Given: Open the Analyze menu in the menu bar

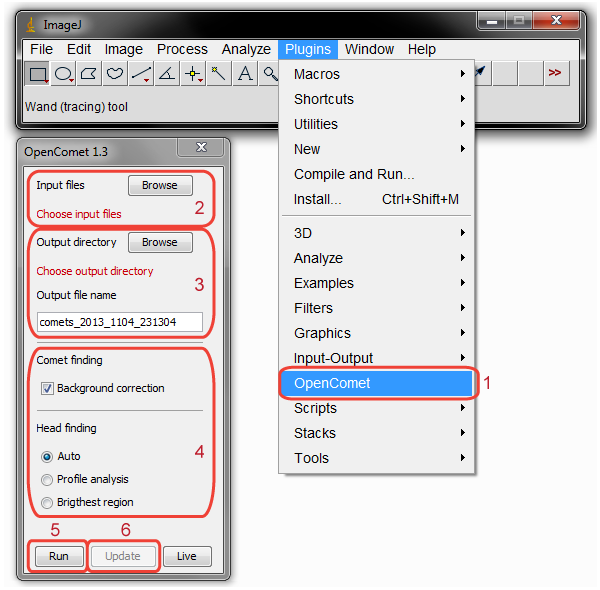Looking at the screenshot, I should (x=246, y=49).
